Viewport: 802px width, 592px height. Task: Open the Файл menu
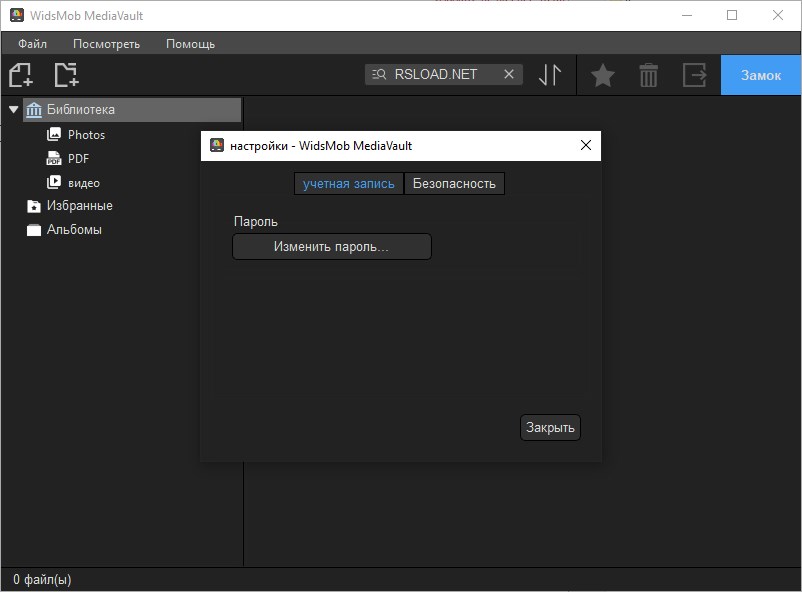tap(35, 43)
